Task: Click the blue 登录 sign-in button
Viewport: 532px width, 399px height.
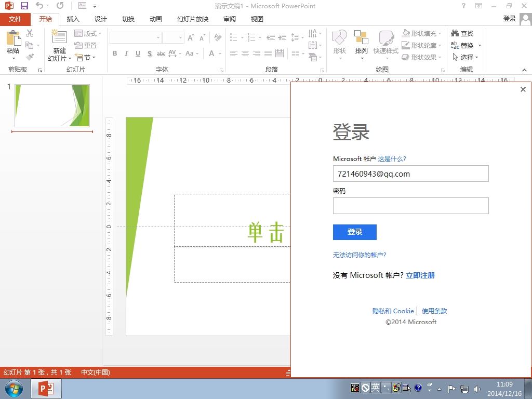Action: (x=354, y=232)
